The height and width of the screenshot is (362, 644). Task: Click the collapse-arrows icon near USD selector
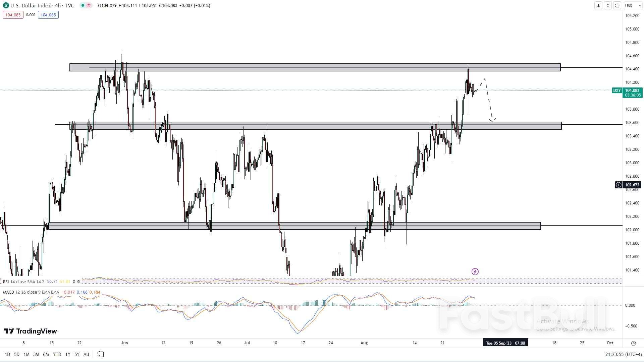pyautogui.click(x=608, y=5)
